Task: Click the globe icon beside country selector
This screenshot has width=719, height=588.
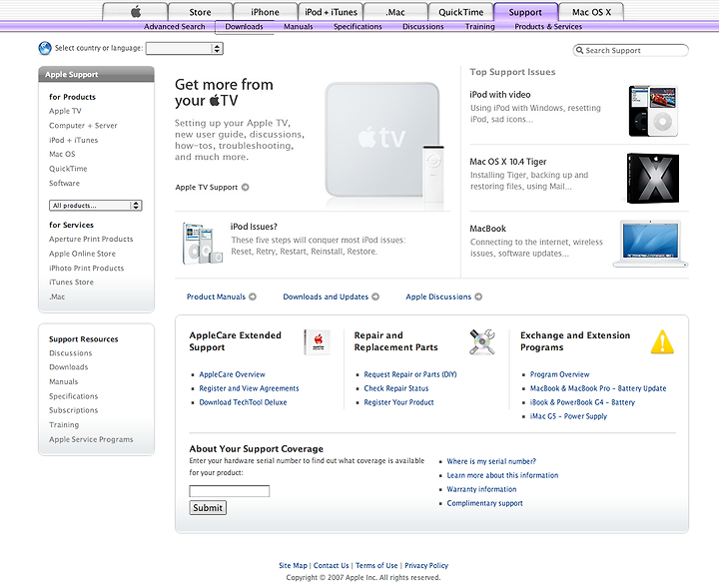Action: pyautogui.click(x=45, y=48)
